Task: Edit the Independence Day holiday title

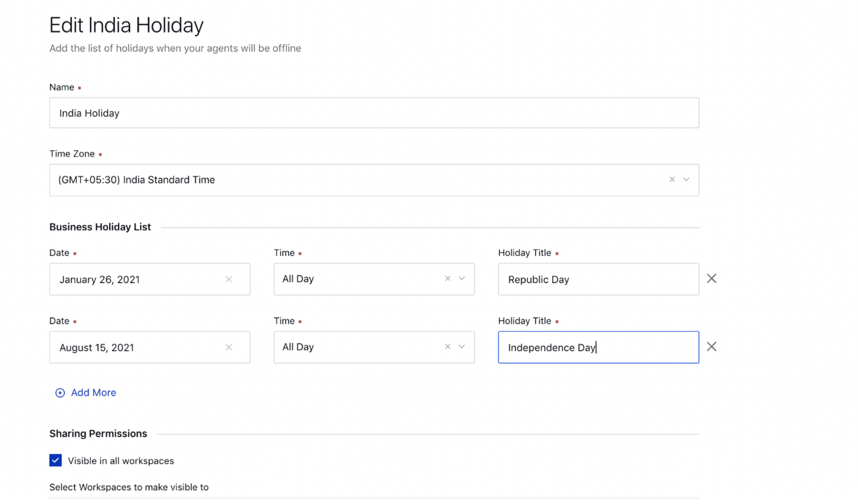Action: click(x=599, y=347)
